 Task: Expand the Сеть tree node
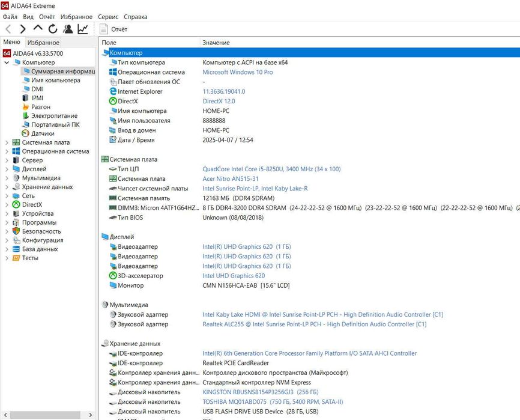(7, 196)
